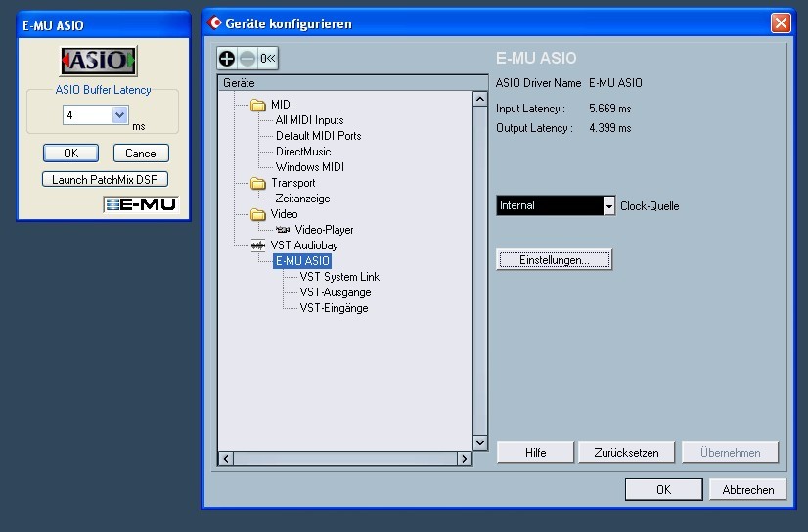
Task: Click the add device plus icon
Action: click(227, 59)
